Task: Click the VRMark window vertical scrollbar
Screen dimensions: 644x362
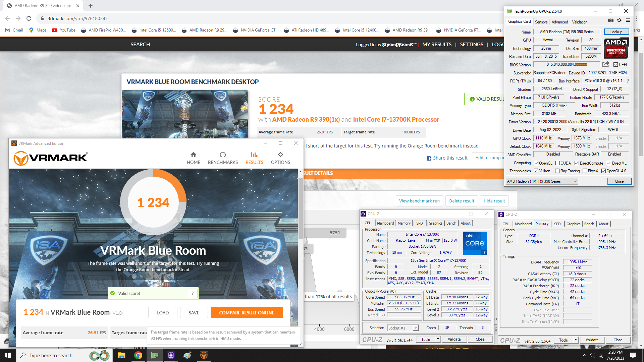Action: click(x=301, y=208)
